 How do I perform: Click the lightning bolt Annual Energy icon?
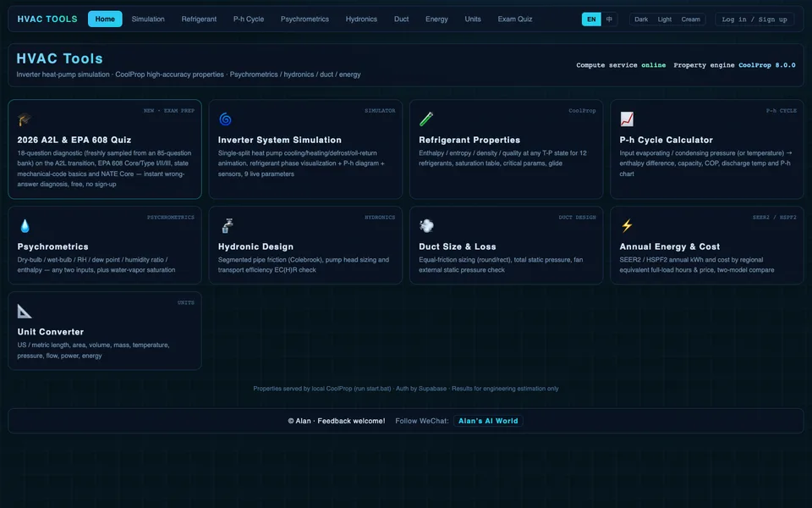627,225
